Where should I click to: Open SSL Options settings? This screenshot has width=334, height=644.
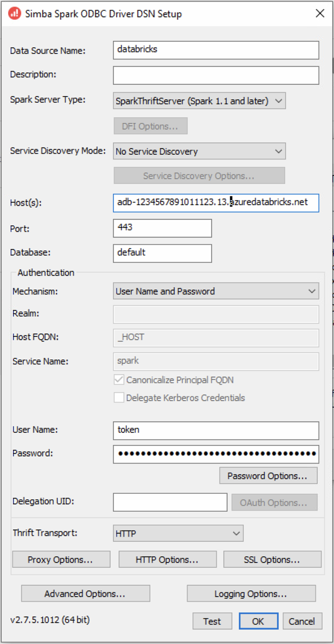point(272,559)
